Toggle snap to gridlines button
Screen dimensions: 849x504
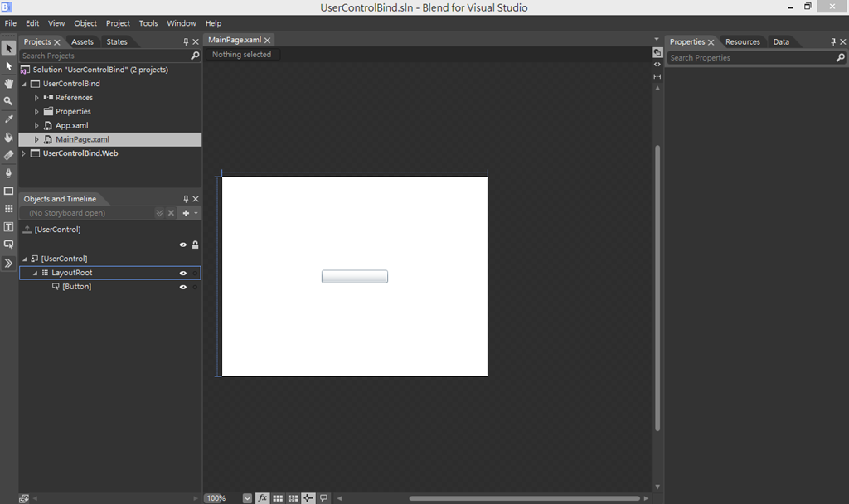[x=293, y=498]
